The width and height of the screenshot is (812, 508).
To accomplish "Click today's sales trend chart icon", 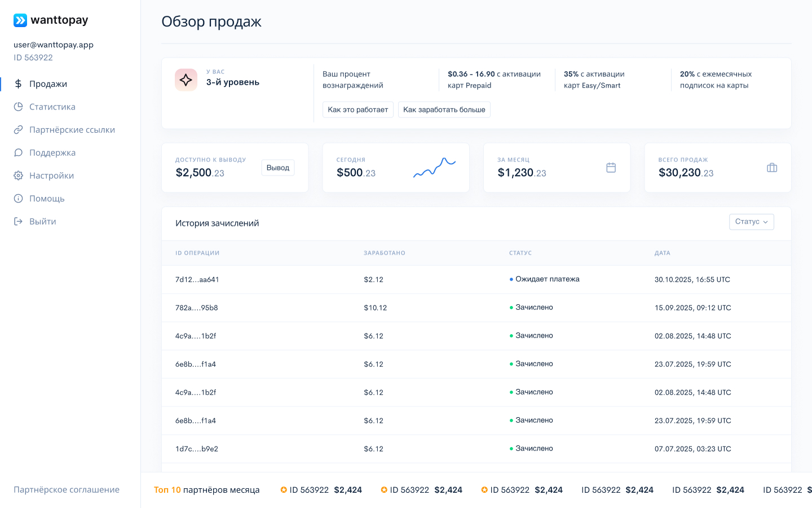I will click(434, 168).
